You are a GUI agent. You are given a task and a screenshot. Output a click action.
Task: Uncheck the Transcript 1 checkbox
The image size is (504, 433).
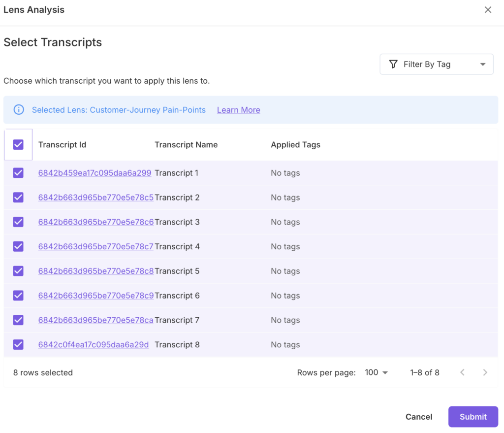click(x=18, y=173)
